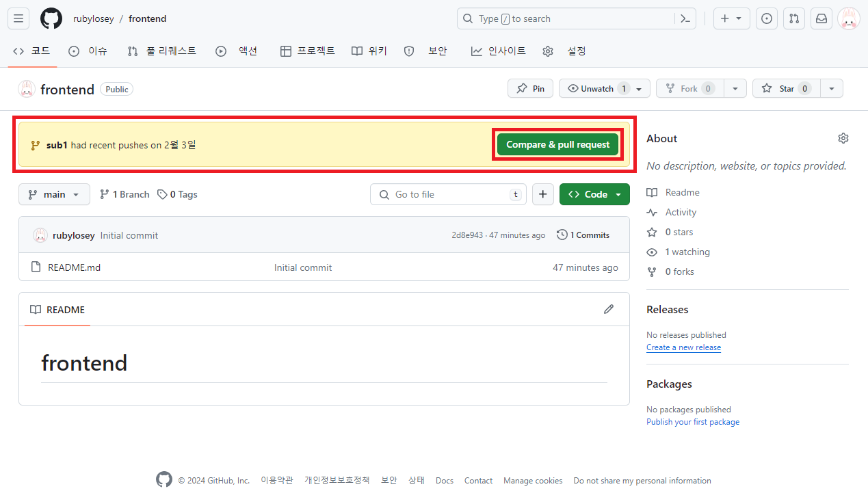Open the footer Docs link

pos(445,481)
